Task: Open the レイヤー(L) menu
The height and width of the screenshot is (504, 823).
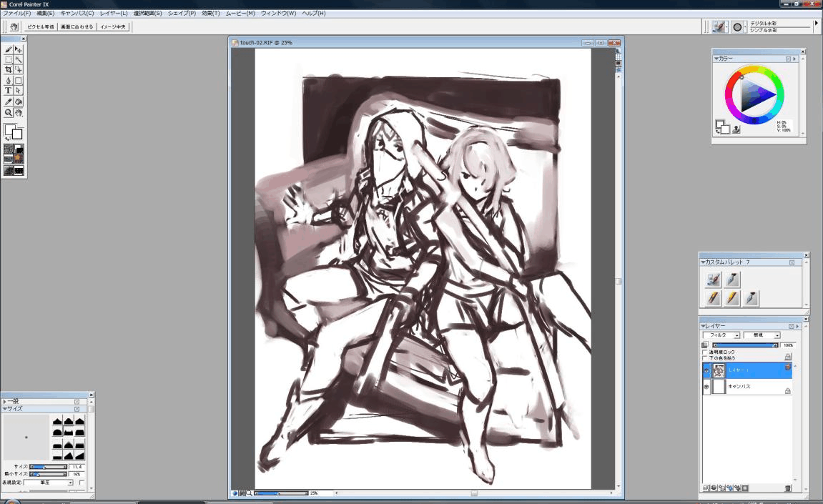Action: (114, 14)
